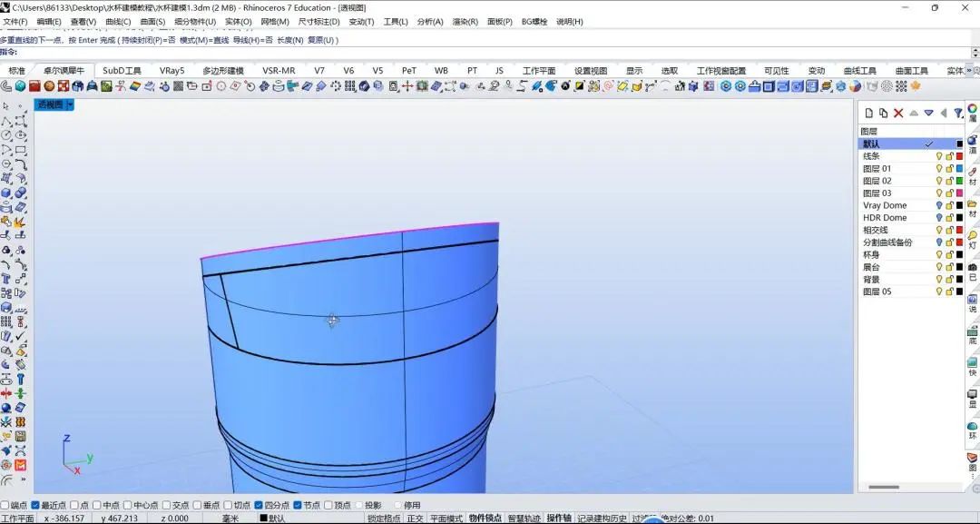This screenshot has height=524, width=980.
Task: Enable the 交点 osnap checkbox
Action: pyautogui.click(x=166, y=505)
